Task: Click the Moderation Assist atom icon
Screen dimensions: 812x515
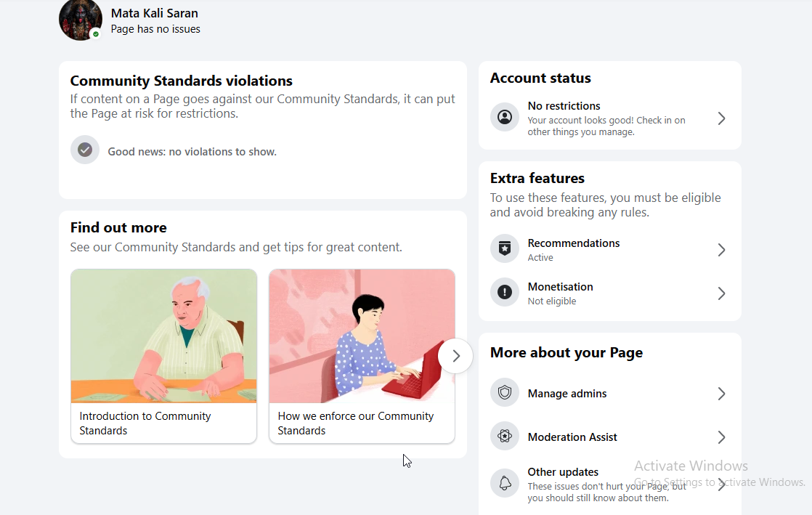Action: [x=504, y=437]
